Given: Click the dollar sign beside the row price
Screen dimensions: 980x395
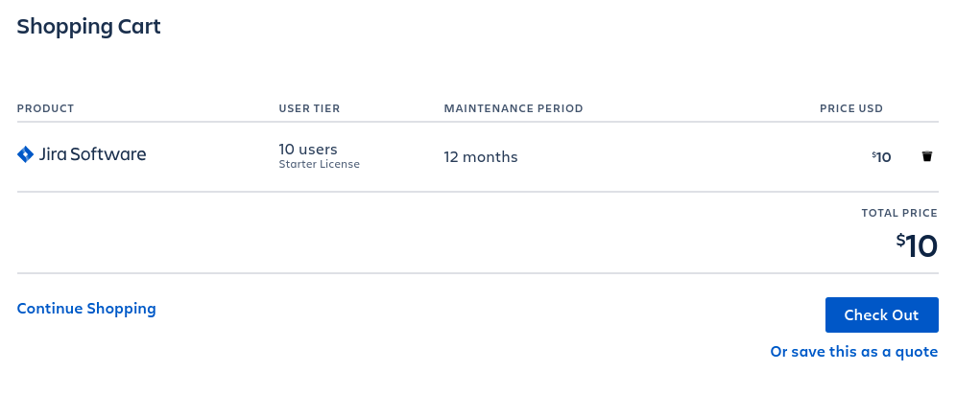Looking at the screenshot, I should [x=873, y=154].
